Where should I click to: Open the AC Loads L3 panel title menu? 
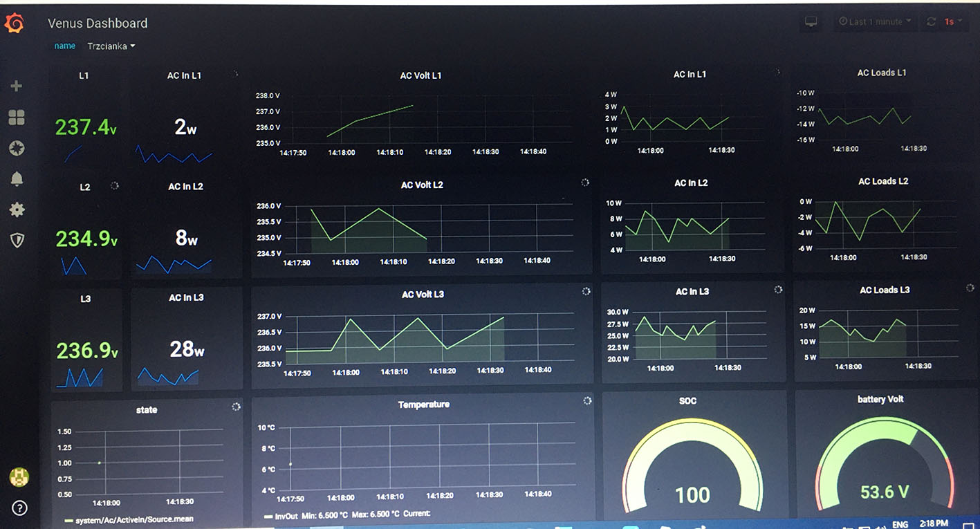[x=885, y=290]
